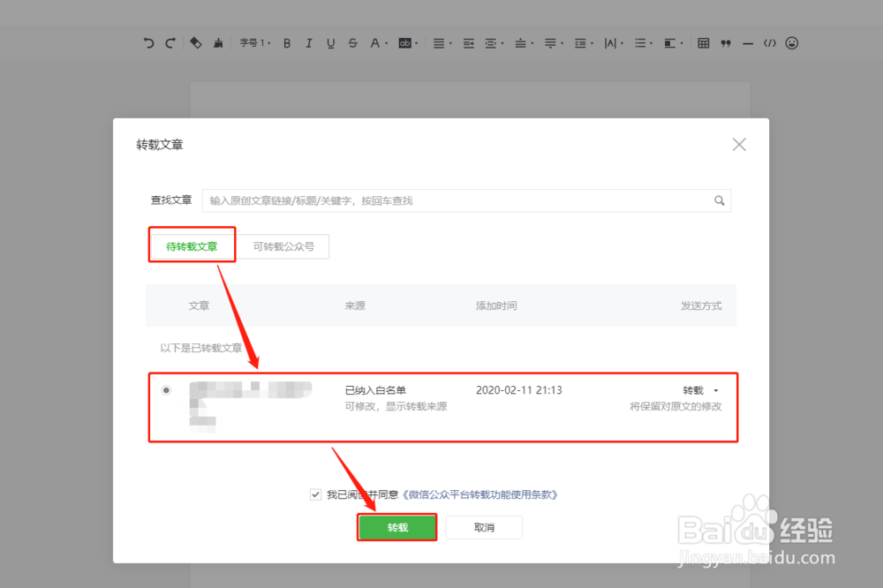
Task: Click the 发送方式 column header
Action: tap(701, 305)
